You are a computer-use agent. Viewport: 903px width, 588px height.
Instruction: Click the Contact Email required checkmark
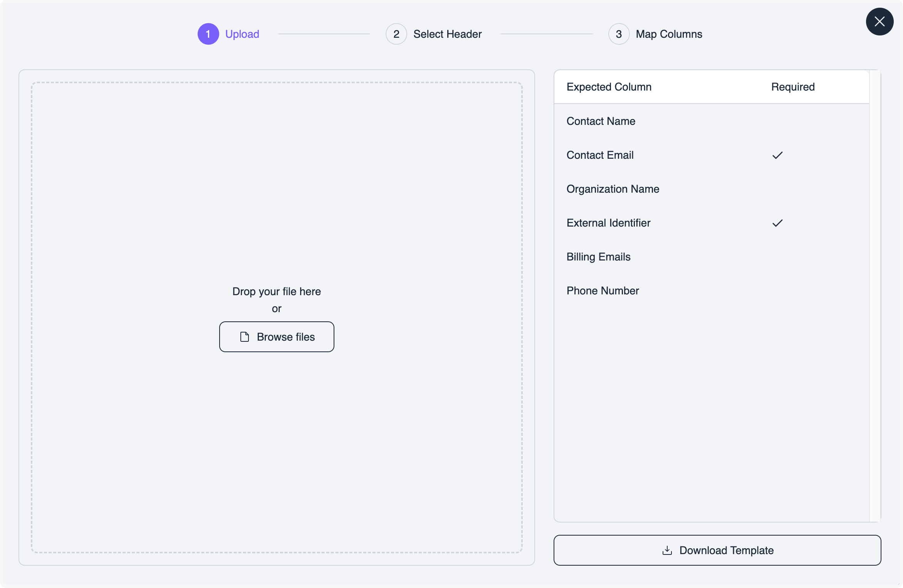[777, 155]
